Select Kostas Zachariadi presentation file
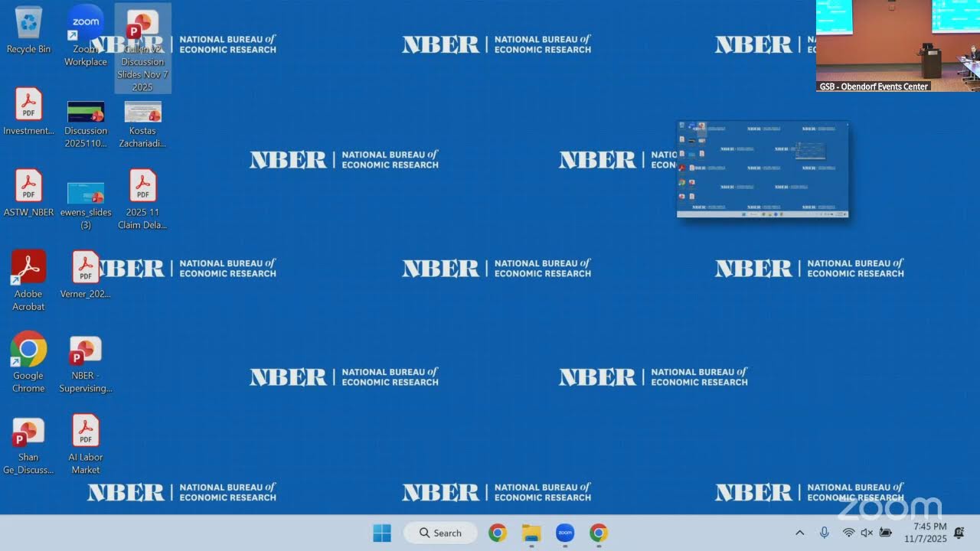Image resolution: width=980 pixels, height=551 pixels. pyautogui.click(x=142, y=124)
